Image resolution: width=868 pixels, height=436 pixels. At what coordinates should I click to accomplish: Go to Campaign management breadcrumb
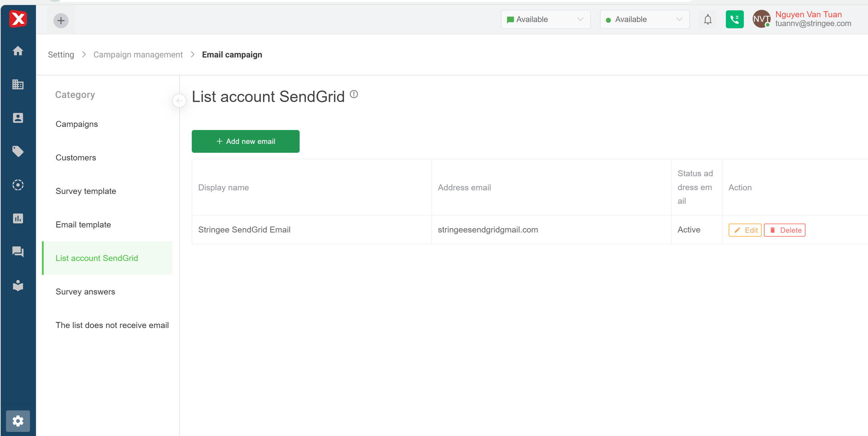click(138, 55)
